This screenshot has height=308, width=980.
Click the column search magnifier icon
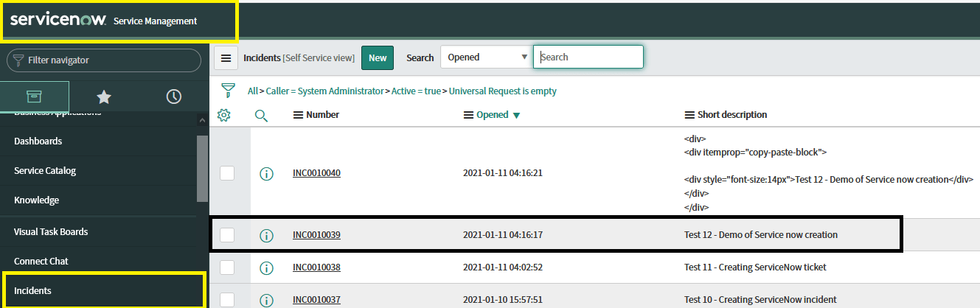point(261,115)
